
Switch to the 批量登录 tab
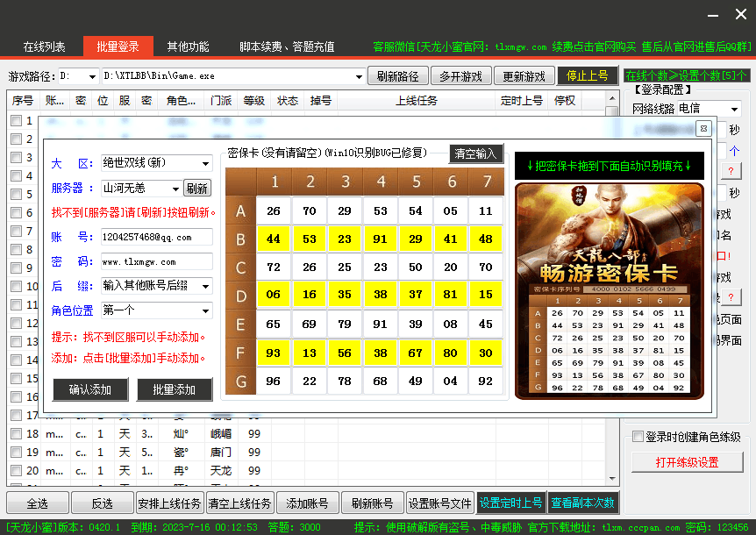(x=118, y=46)
